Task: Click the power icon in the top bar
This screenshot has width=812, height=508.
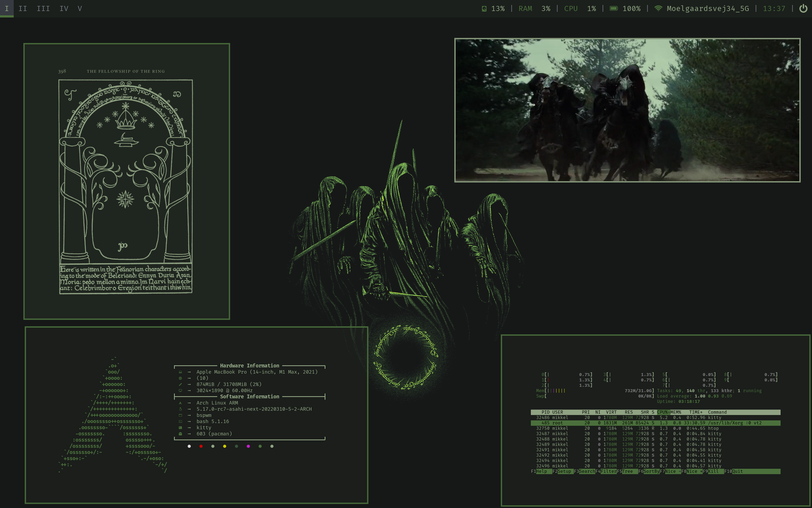Action: [x=803, y=8]
